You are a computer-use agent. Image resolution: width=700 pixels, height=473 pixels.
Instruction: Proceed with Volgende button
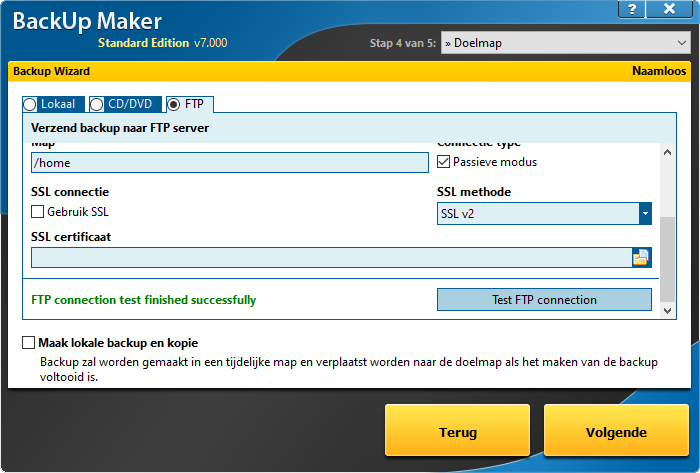[x=616, y=431]
